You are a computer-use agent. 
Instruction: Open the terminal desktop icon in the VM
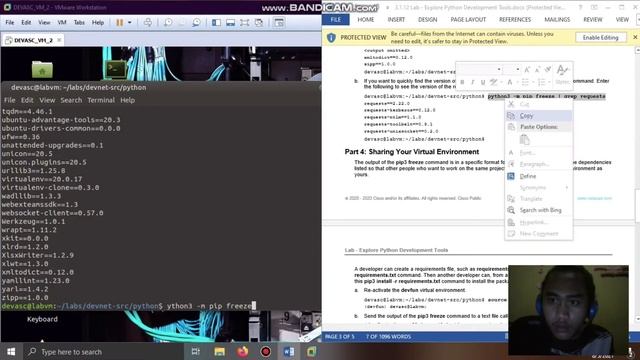(x=116, y=69)
